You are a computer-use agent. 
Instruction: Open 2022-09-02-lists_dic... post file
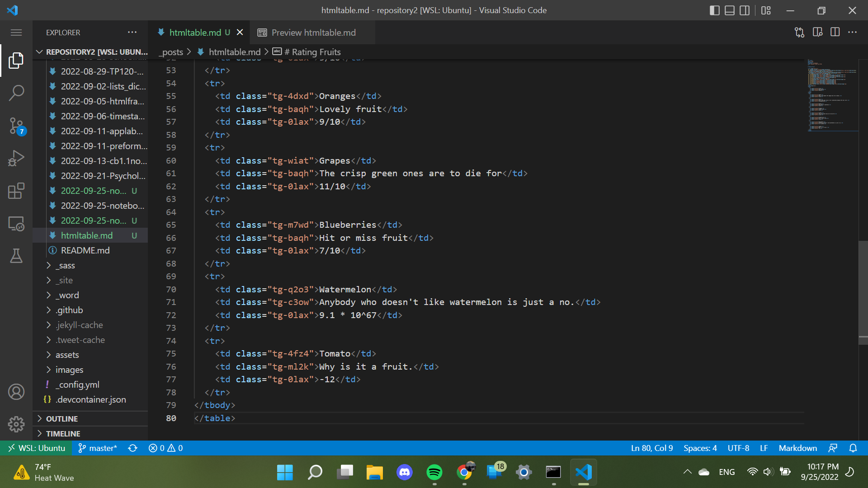90,86
